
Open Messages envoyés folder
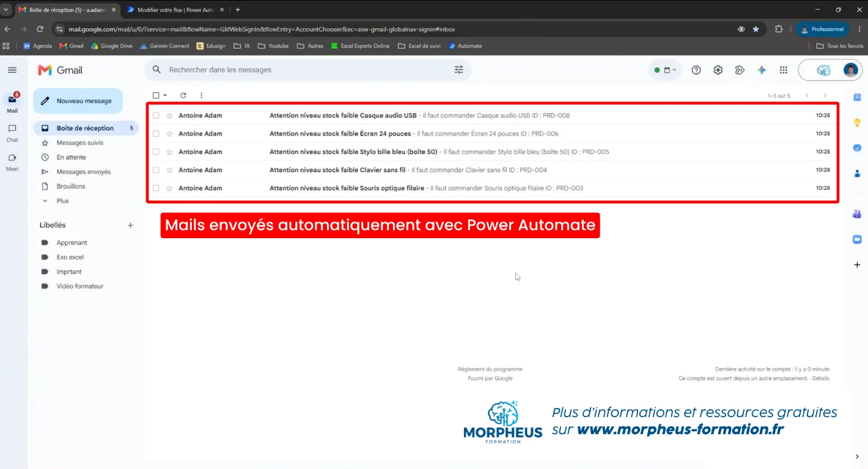click(84, 172)
